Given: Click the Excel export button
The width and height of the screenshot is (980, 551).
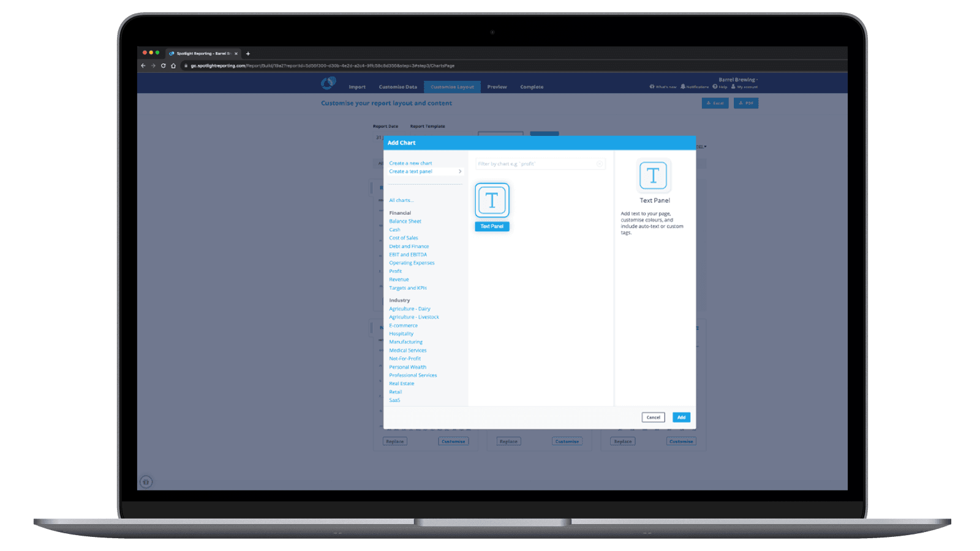Looking at the screenshot, I should (715, 103).
